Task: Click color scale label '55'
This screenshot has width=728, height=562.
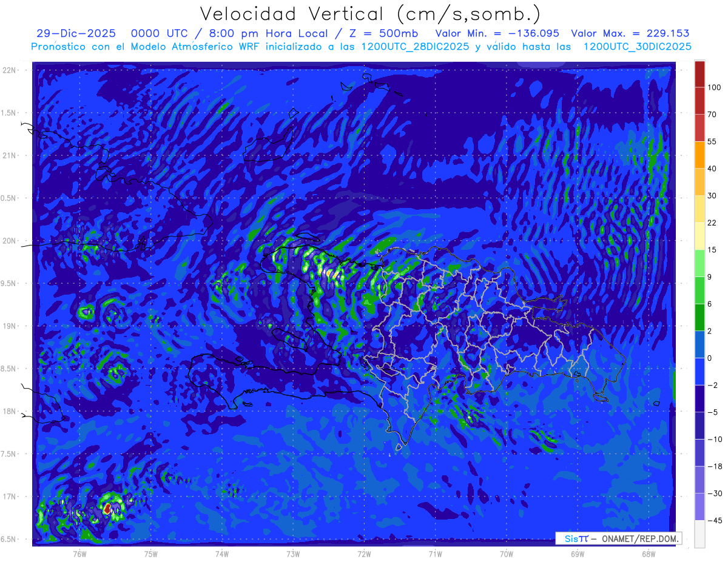Action: click(712, 141)
